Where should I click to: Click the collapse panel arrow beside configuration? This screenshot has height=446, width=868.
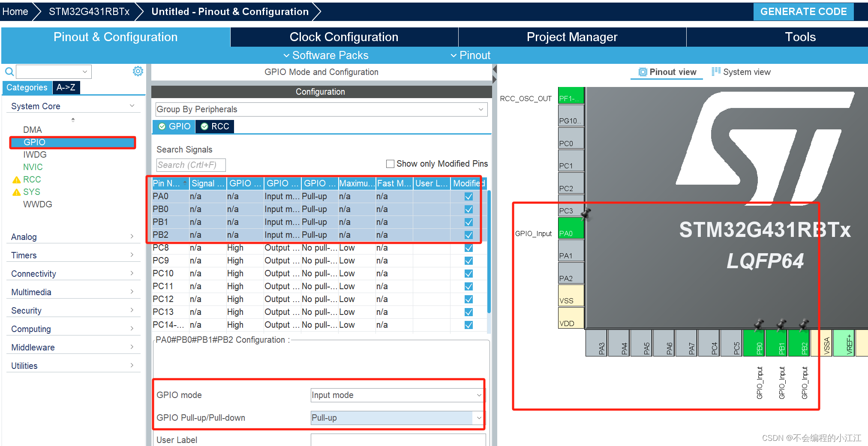[x=495, y=69]
